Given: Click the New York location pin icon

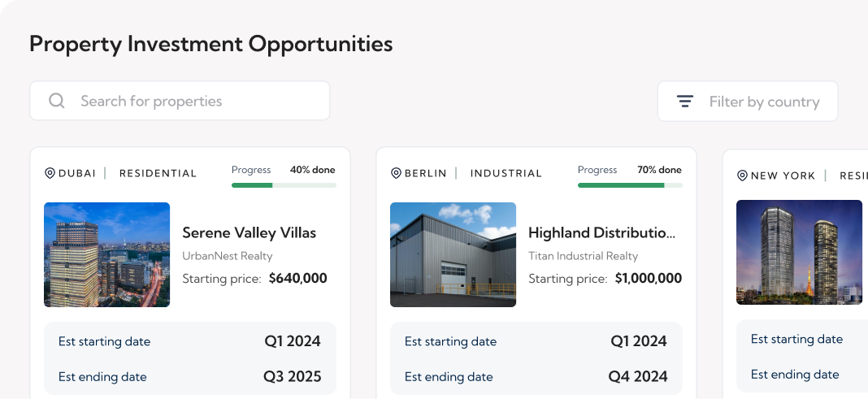Looking at the screenshot, I should point(742,176).
